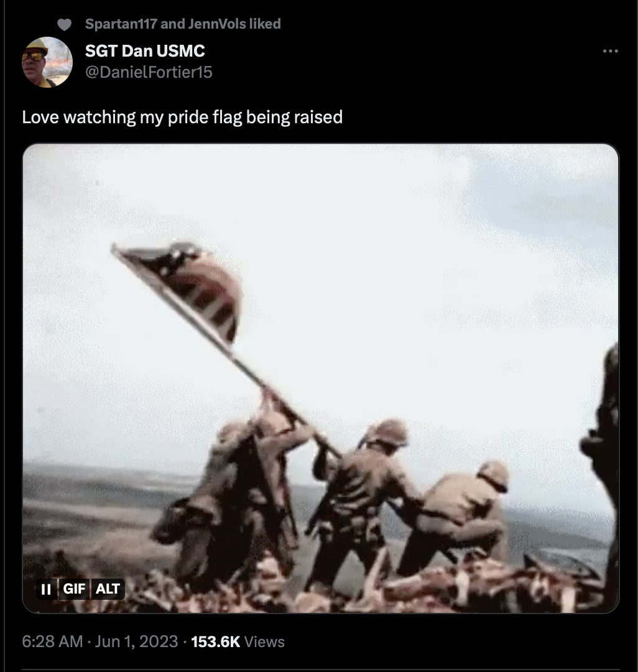Open the three-dot more options menu

click(x=610, y=51)
